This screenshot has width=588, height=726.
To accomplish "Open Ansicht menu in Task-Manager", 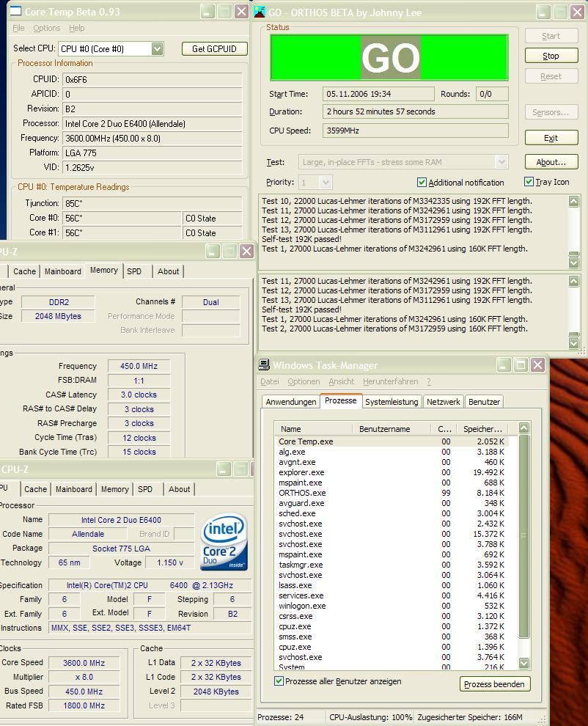I will pos(341,381).
